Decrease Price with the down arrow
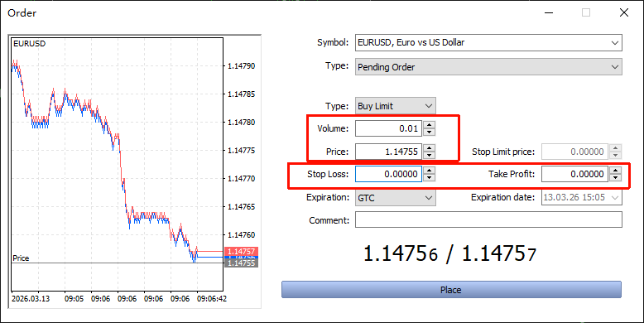 430,155
